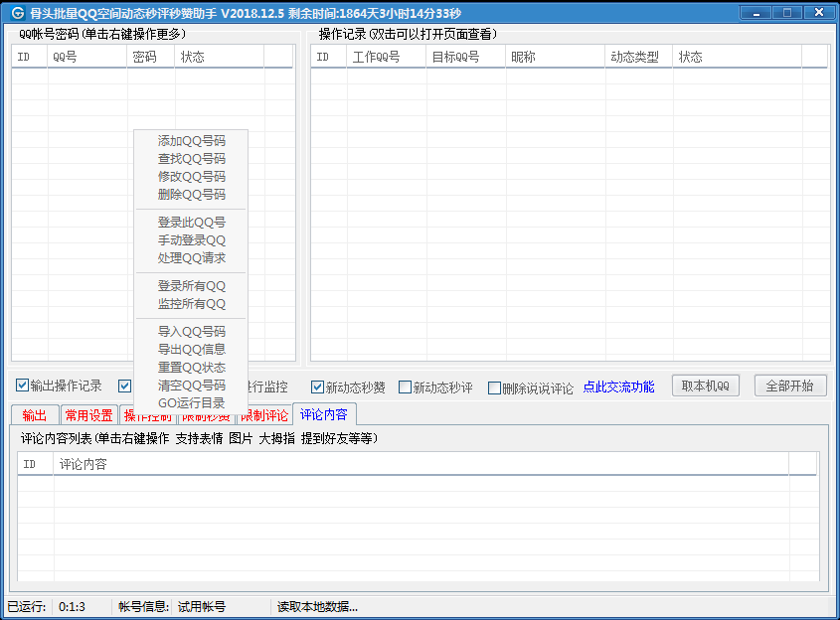
Task: Choose 添加QQ号码 from the context menu
Action: (191, 141)
